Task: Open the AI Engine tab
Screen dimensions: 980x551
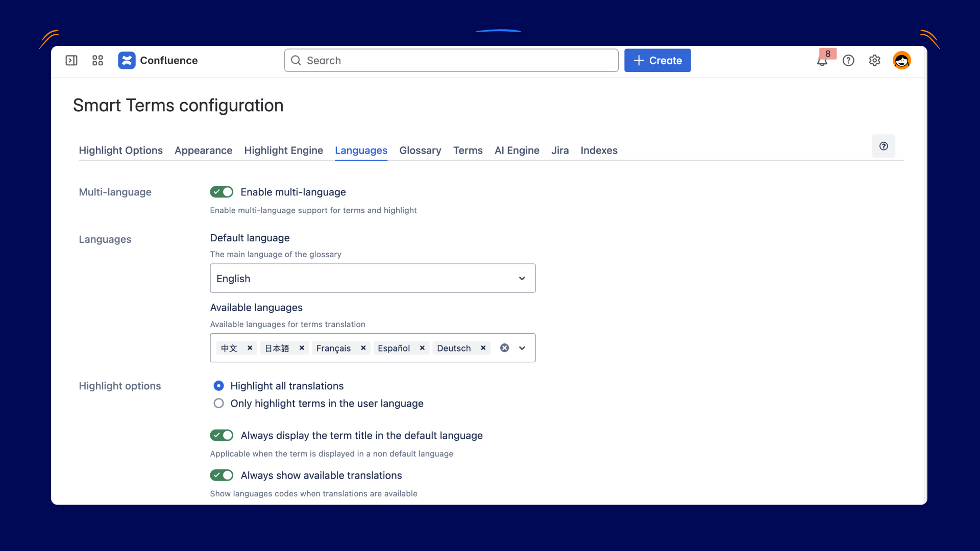Action: click(x=517, y=151)
